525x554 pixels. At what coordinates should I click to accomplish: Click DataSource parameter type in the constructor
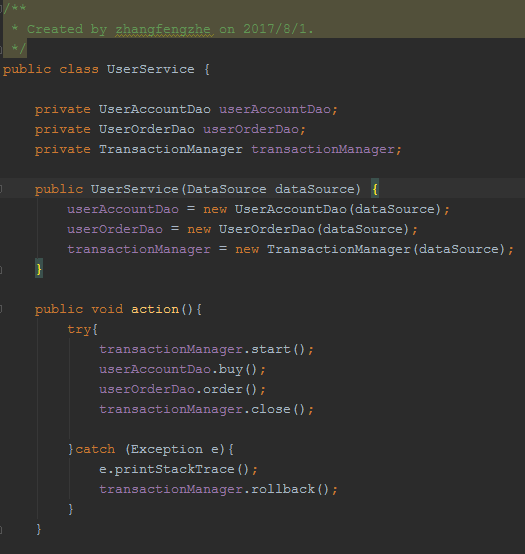[226, 189]
